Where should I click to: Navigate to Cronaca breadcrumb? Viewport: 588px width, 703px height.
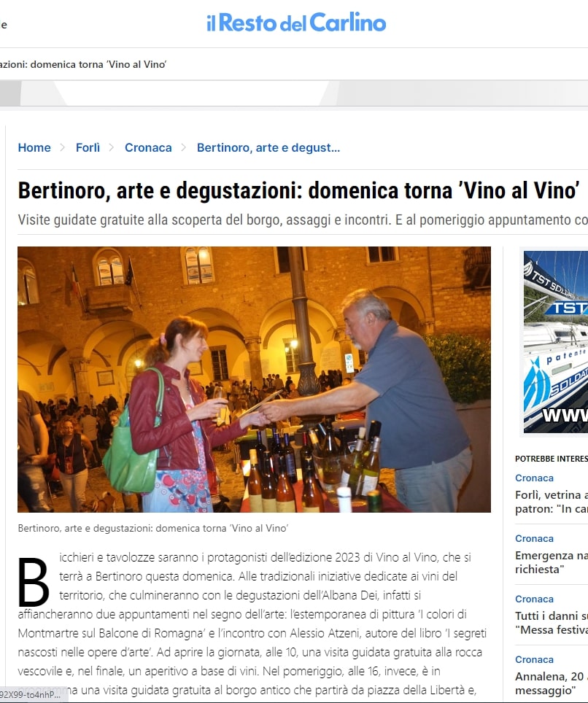tap(148, 147)
